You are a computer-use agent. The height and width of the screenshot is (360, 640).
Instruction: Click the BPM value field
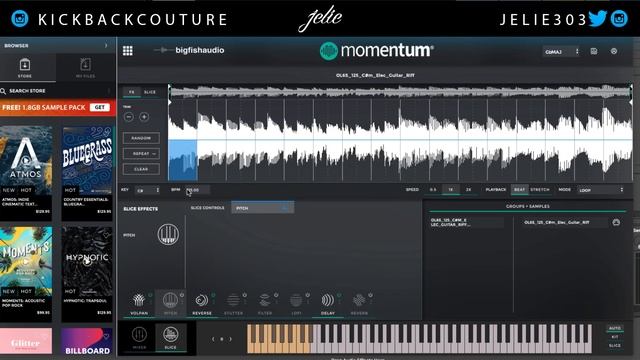tap(198, 190)
